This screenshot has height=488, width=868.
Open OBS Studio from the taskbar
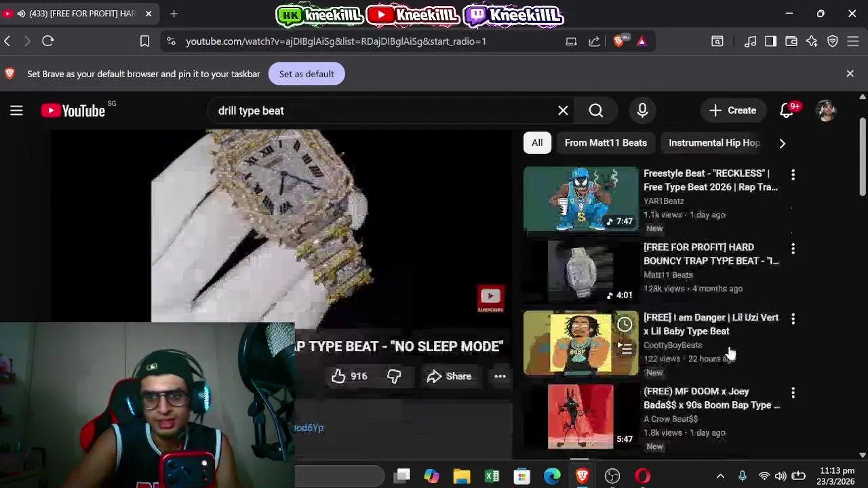tap(612, 476)
